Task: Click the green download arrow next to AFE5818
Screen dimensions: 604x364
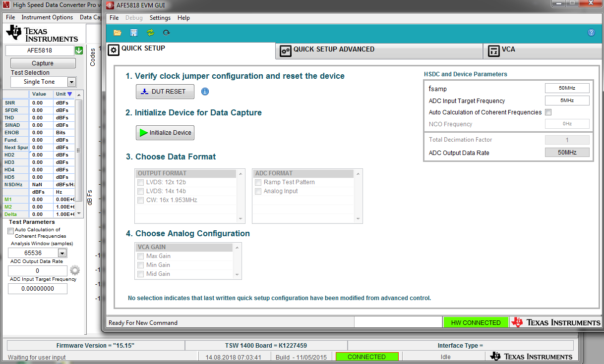Action: tap(79, 51)
